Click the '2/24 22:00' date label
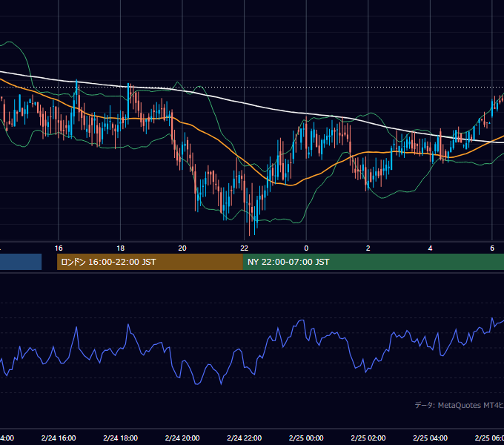The width and height of the screenshot is (504, 445). tap(245, 438)
